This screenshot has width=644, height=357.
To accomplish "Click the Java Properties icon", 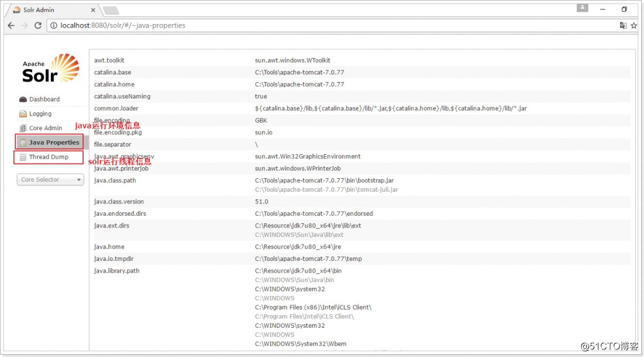I will click(23, 142).
